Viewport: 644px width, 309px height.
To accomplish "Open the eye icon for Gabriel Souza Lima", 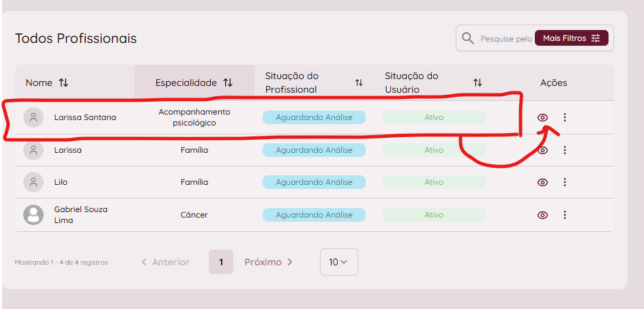I will pyautogui.click(x=542, y=215).
